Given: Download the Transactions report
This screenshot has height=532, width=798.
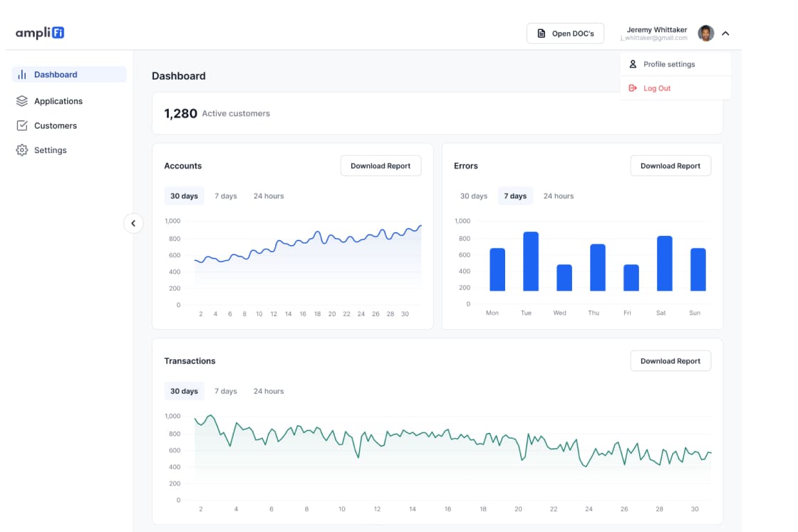Looking at the screenshot, I should (x=670, y=360).
